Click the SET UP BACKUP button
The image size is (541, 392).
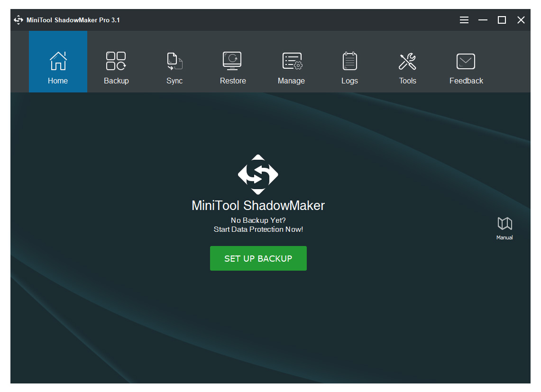(x=258, y=258)
